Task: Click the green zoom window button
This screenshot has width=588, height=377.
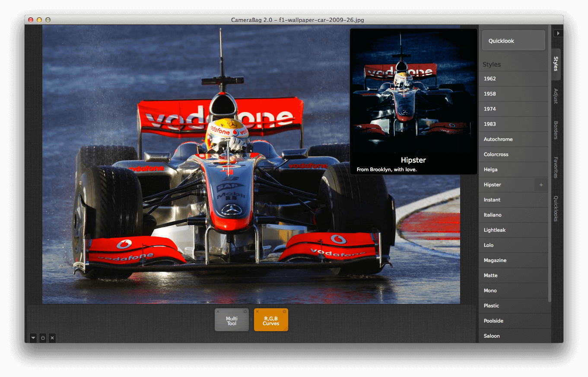Action: pos(48,20)
